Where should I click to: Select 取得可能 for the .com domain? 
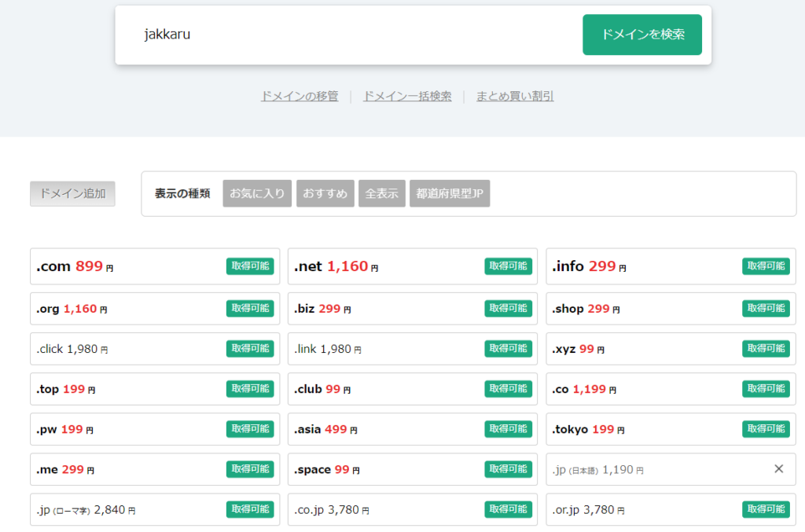(x=250, y=266)
